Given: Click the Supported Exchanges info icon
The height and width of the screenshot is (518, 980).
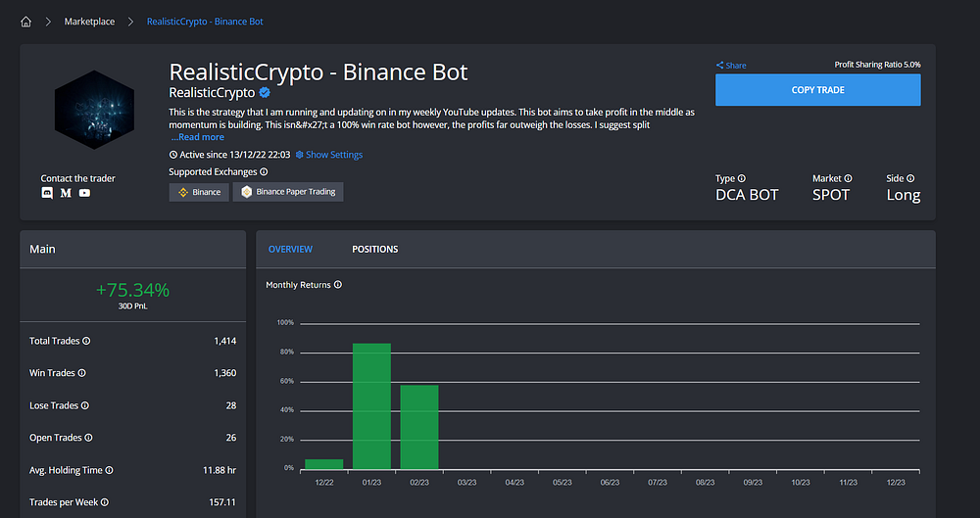Looking at the screenshot, I should pyautogui.click(x=264, y=171).
